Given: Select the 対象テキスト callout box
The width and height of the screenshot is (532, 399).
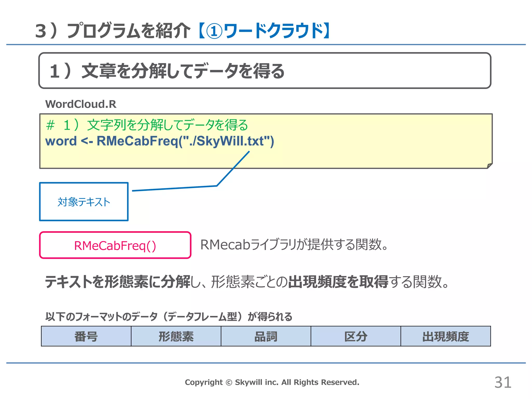Looking at the screenshot, I should [84, 202].
